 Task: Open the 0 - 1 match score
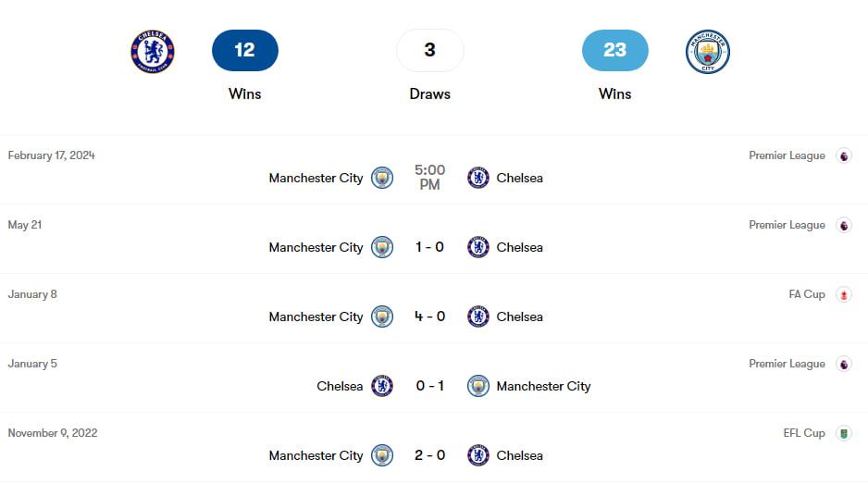(429, 386)
